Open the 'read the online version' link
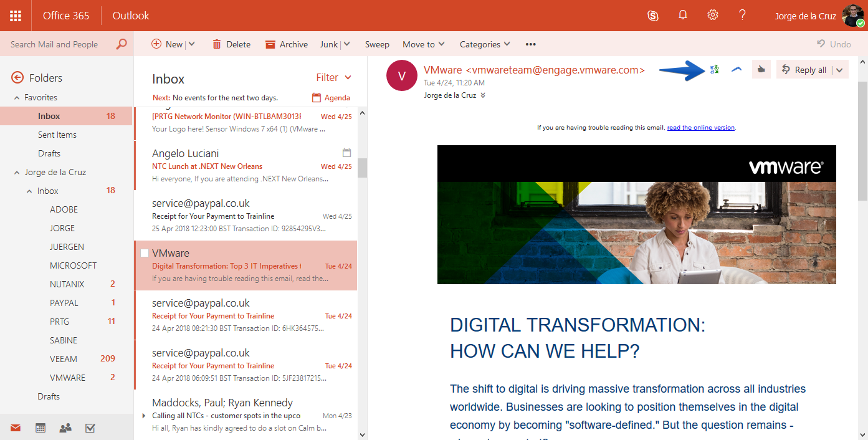 point(700,128)
